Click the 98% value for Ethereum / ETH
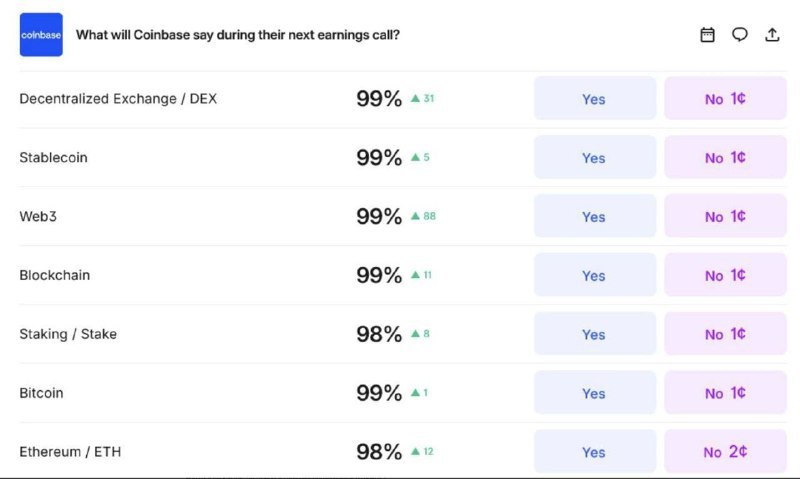This screenshot has width=800, height=479. coord(379,452)
